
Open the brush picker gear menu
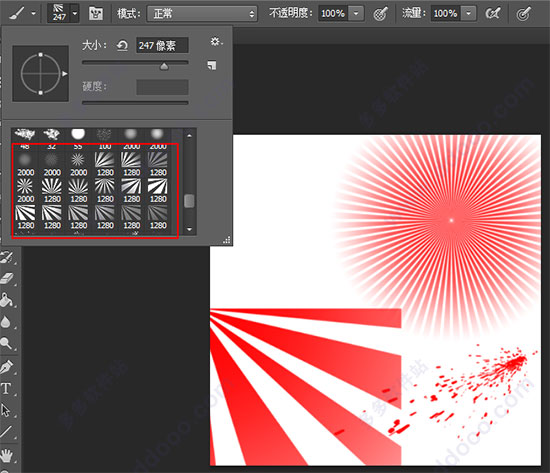pos(216,42)
